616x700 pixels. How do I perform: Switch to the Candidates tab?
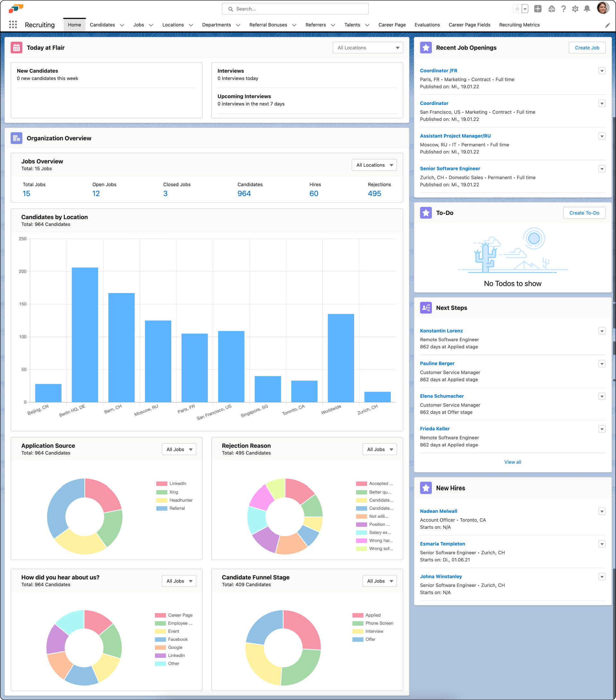(x=102, y=25)
